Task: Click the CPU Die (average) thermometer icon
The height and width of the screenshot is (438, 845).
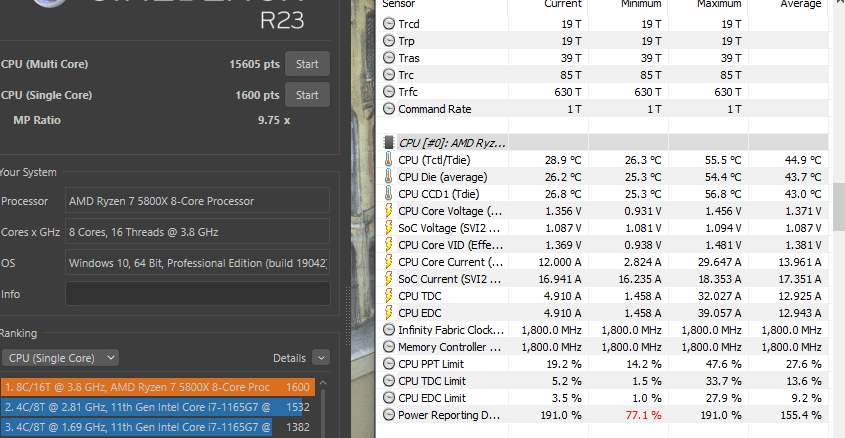Action: (389, 177)
